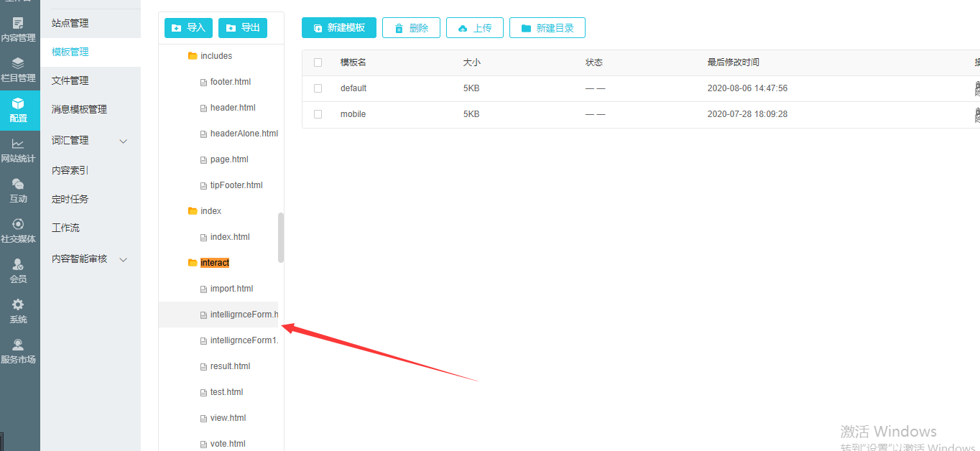
Task: Click file icon beside vote.html
Action: coord(203,444)
